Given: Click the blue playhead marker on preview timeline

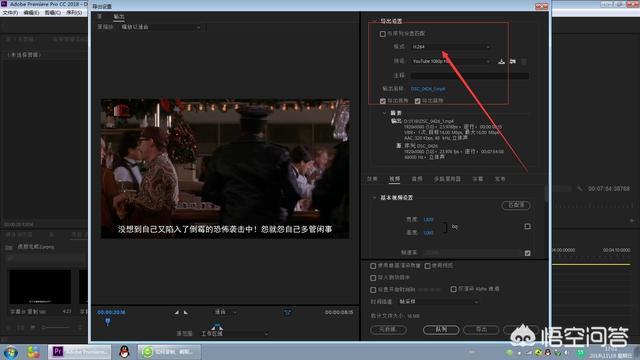Looking at the screenshot, I should (108, 322).
